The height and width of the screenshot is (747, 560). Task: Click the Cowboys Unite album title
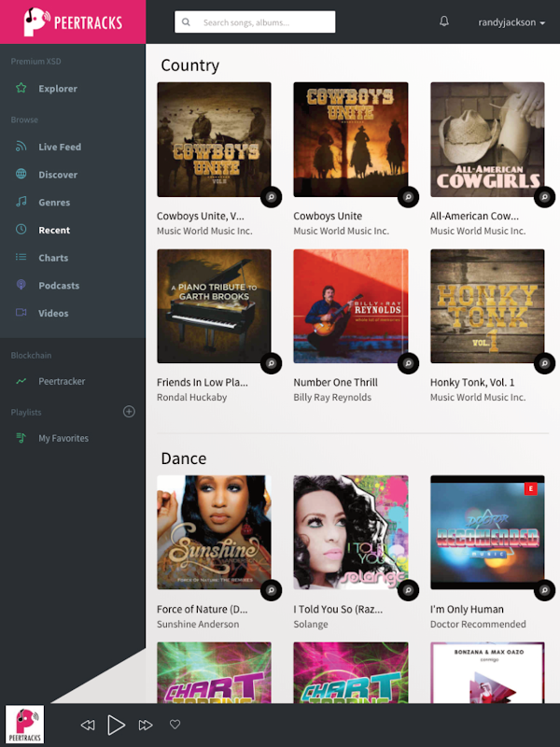coord(328,216)
